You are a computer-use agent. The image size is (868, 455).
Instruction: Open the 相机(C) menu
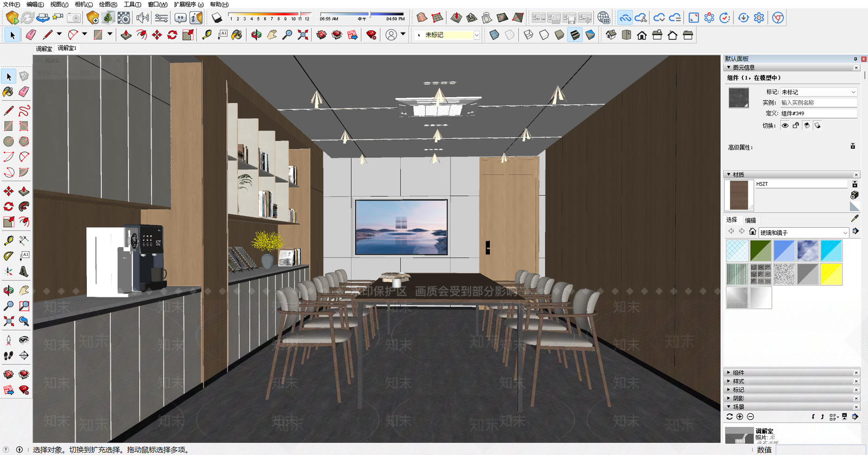pyautogui.click(x=84, y=4)
